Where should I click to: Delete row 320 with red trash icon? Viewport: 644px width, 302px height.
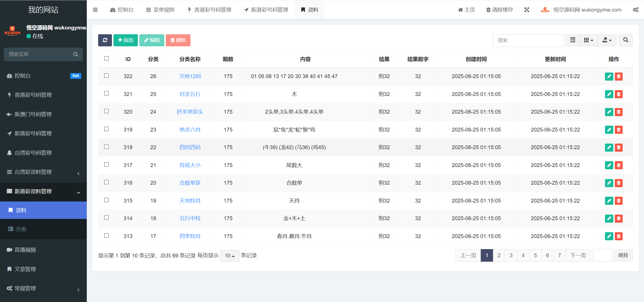(x=619, y=112)
